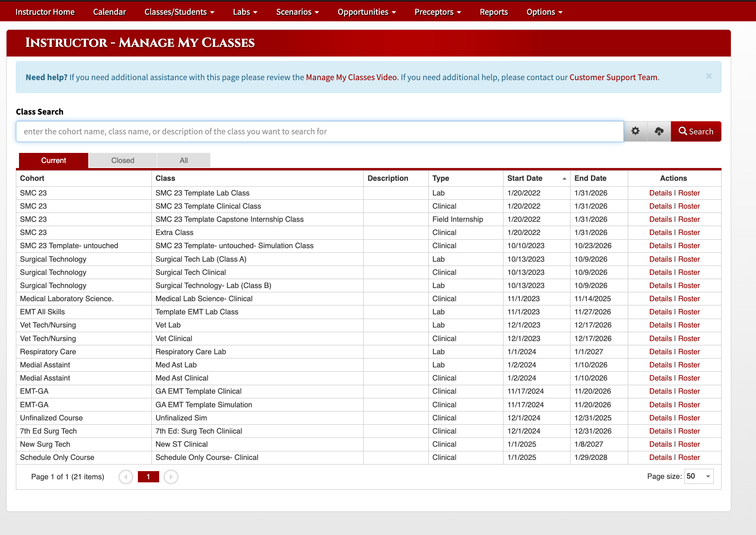Open Details for SMC 23 Capstone Internship Class
The width and height of the screenshot is (756, 535).
point(660,219)
